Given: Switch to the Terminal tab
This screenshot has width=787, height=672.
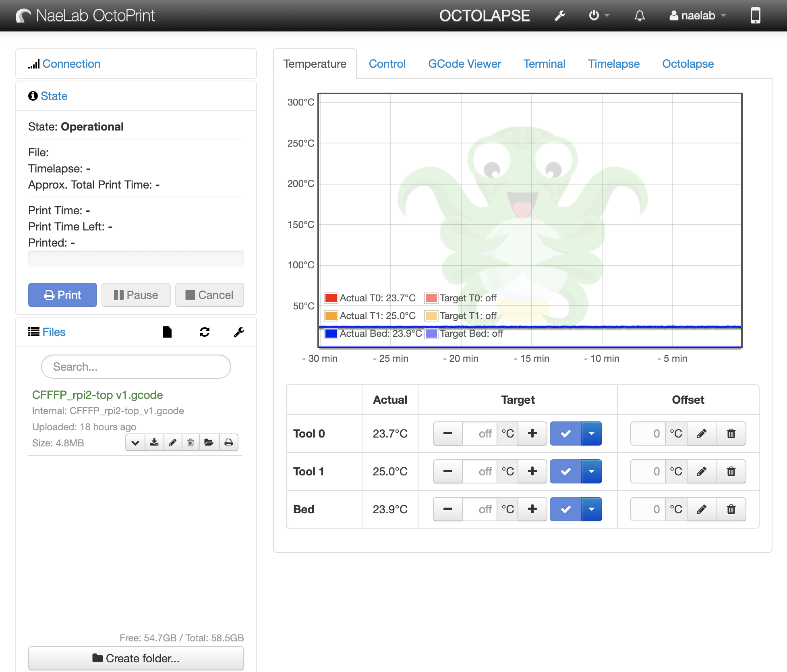Looking at the screenshot, I should [544, 64].
